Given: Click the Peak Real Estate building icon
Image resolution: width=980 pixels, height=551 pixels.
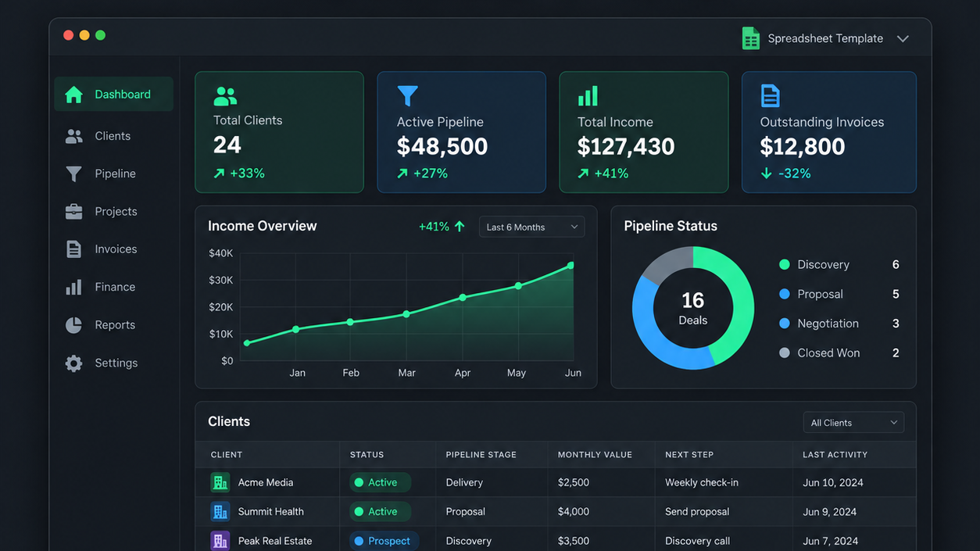Looking at the screenshot, I should point(220,541).
